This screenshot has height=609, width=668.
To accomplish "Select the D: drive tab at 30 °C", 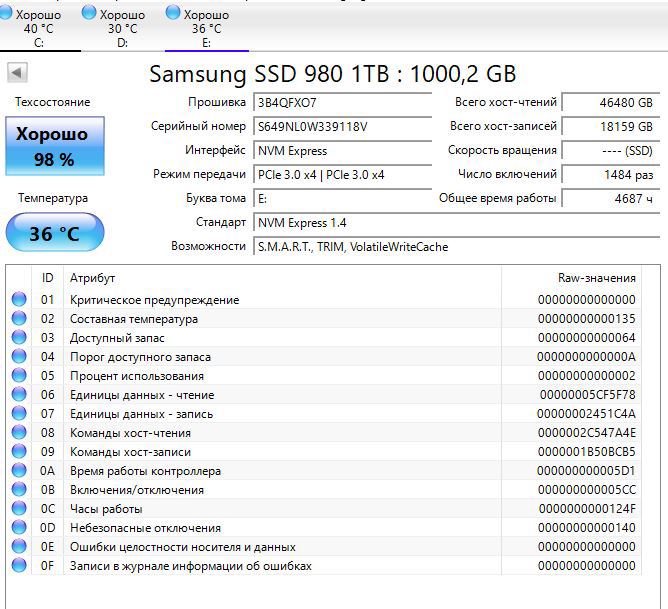I will (x=123, y=28).
